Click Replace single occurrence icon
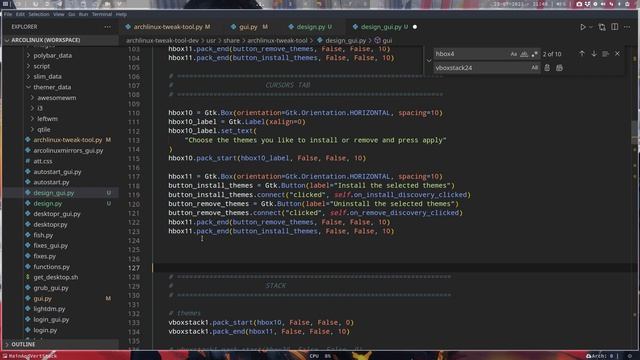 coord(547,68)
